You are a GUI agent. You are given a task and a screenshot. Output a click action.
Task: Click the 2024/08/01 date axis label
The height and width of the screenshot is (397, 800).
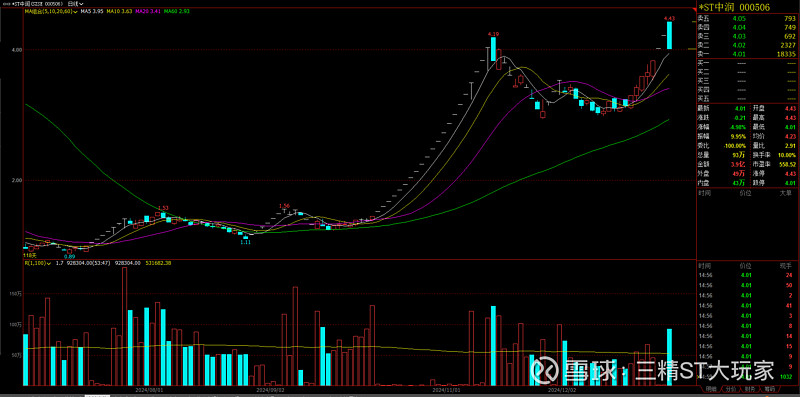click(x=149, y=389)
